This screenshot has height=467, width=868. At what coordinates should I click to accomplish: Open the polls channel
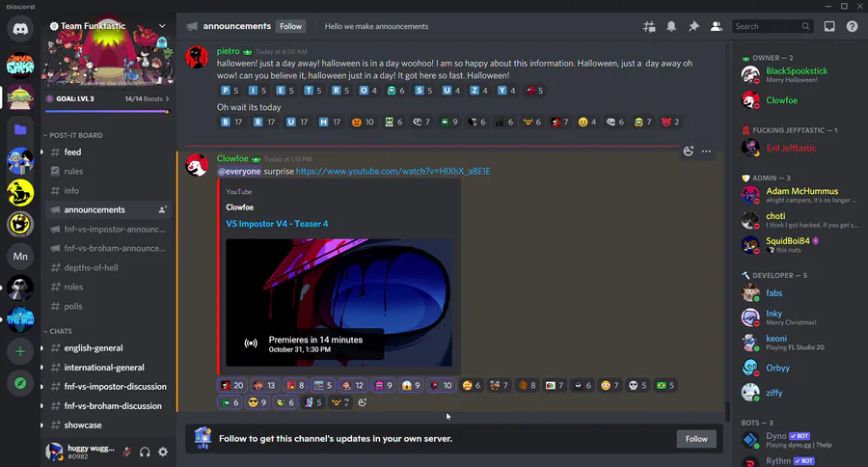[x=108, y=306]
